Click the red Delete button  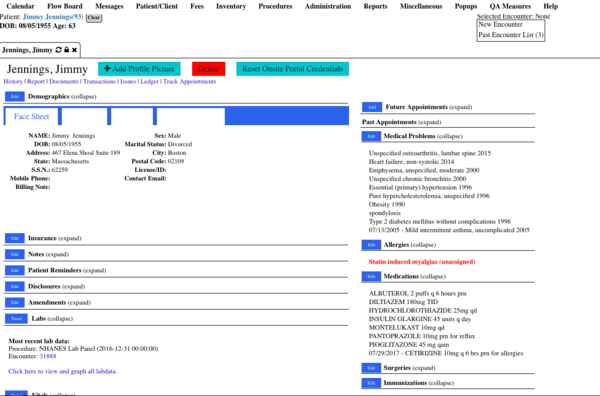pos(209,69)
